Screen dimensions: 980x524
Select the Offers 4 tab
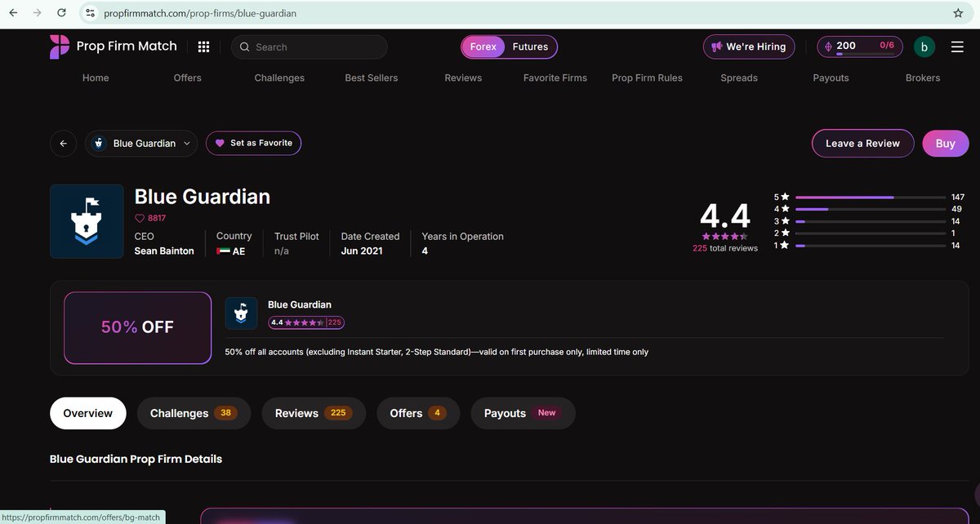click(418, 413)
